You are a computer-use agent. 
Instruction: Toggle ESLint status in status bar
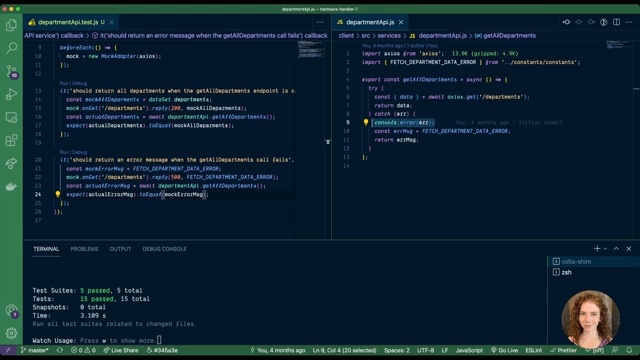(x=533, y=350)
